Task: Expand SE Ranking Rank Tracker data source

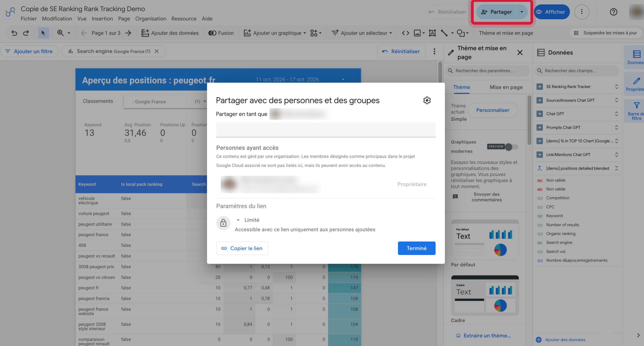Action: tap(616, 86)
